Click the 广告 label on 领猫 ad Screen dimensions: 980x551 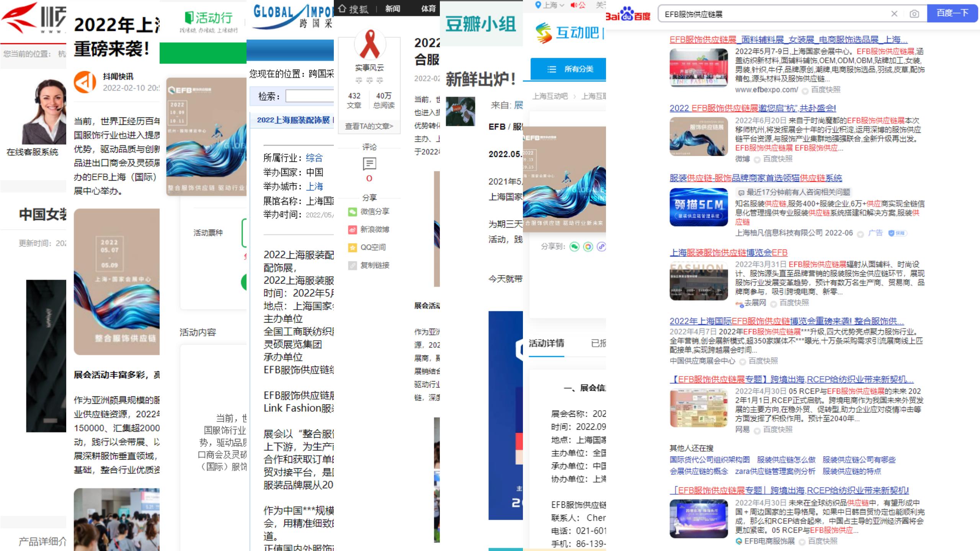click(875, 233)
